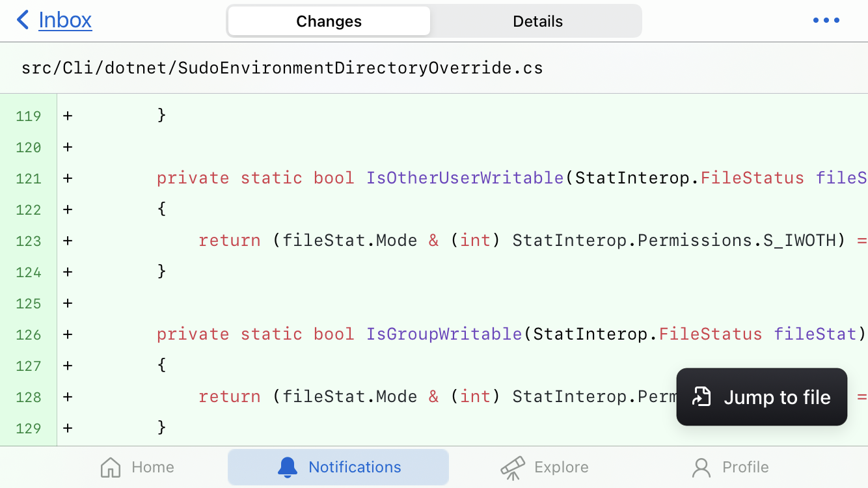Image resolution: width=868 pixels, height=488 pixels.
Task: Tap the document icon inside Jump to file
Action: pyautogui.click(x=701, y=397)
